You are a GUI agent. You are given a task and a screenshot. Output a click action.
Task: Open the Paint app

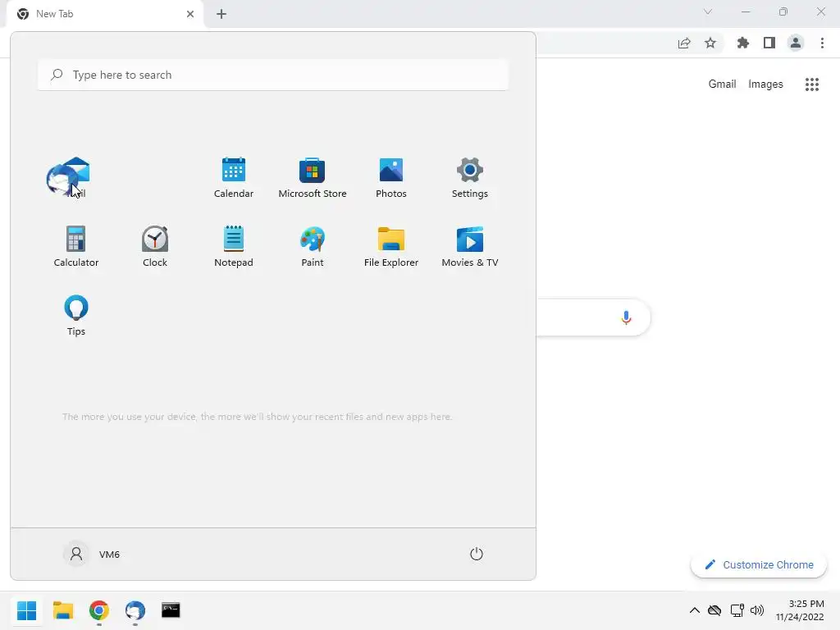tap(313, 246)
